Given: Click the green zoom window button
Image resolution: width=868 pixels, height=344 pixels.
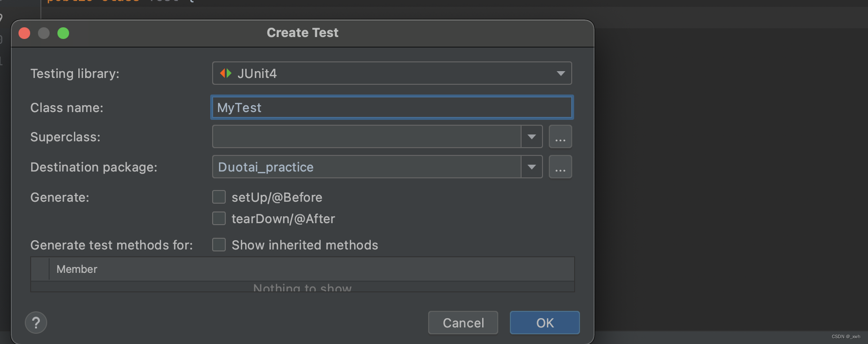Looking at the screenshot, I should pos(63,33).
